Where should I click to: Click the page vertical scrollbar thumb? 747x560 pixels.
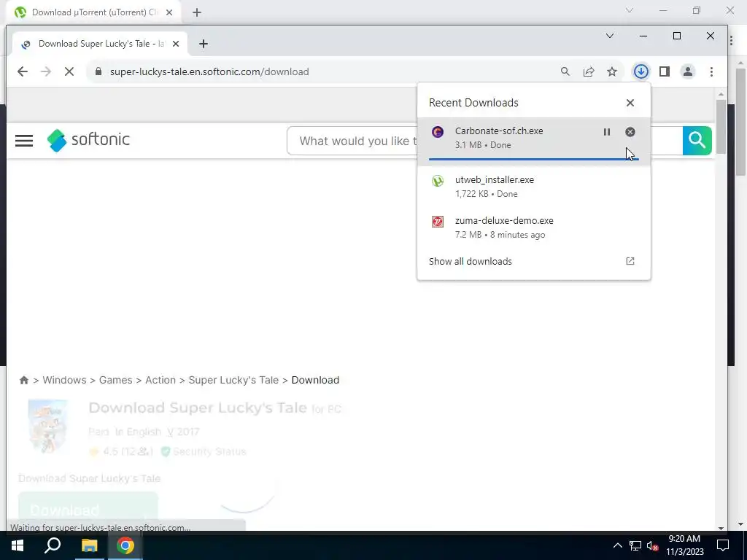click(x=721, y=127)
